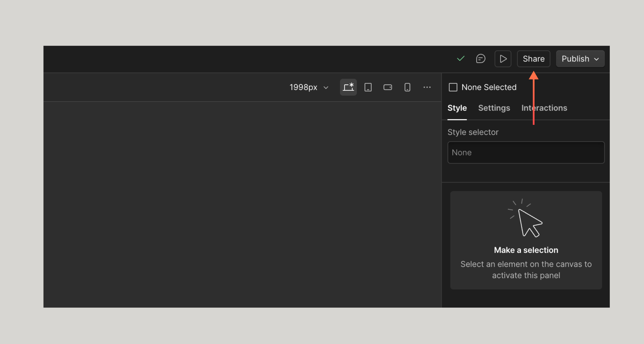
Task: Click the Style selector None field
Action: [526, 153]
